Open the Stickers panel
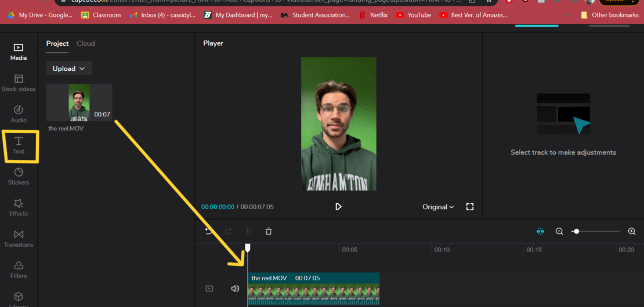The image size is (644, 307). pos(19,177)
